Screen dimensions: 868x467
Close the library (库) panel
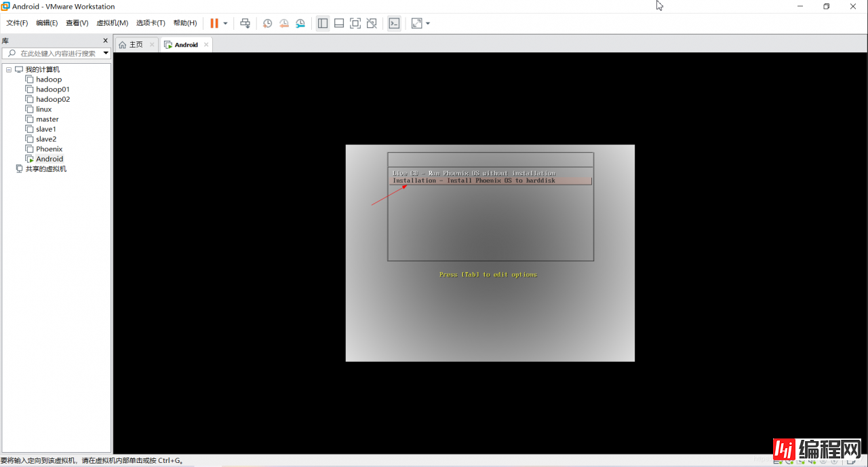click(x=105, y=41)
